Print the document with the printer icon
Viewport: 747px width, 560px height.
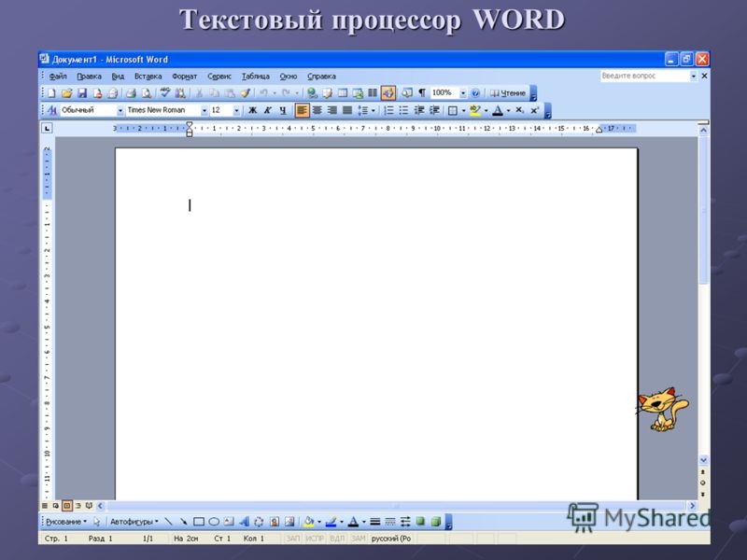click(x=131, y=93)
